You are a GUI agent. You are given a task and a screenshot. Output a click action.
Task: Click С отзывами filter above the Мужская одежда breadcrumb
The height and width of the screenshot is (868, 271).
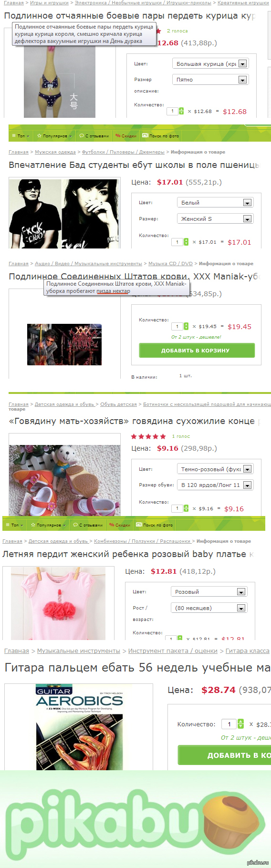coord(94,136)
